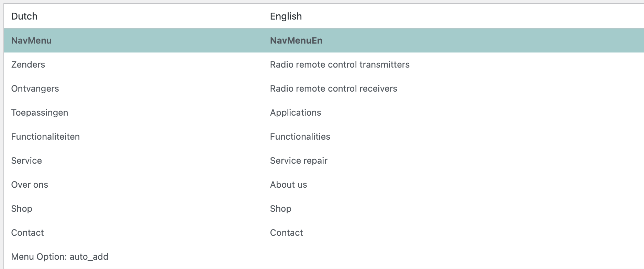The width and height of the screenshot is (644, 269).
Task: Click Radio remote control transmitters entry
Action: pyautogui.click(x=340, y=65)
